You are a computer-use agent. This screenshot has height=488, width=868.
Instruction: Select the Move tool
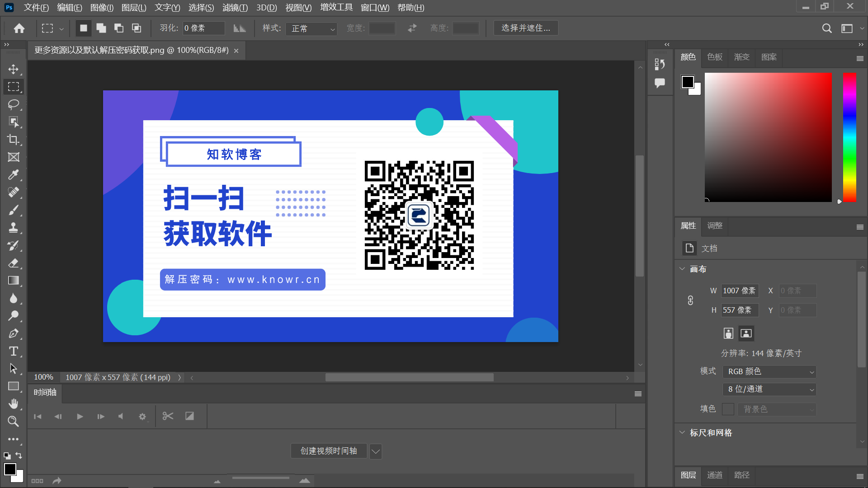tap(14, 69)
